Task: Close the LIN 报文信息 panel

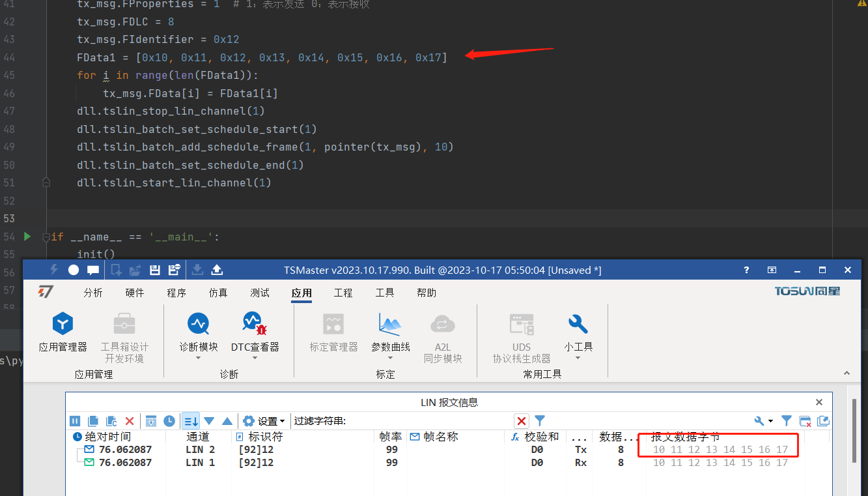Action: 819,402
